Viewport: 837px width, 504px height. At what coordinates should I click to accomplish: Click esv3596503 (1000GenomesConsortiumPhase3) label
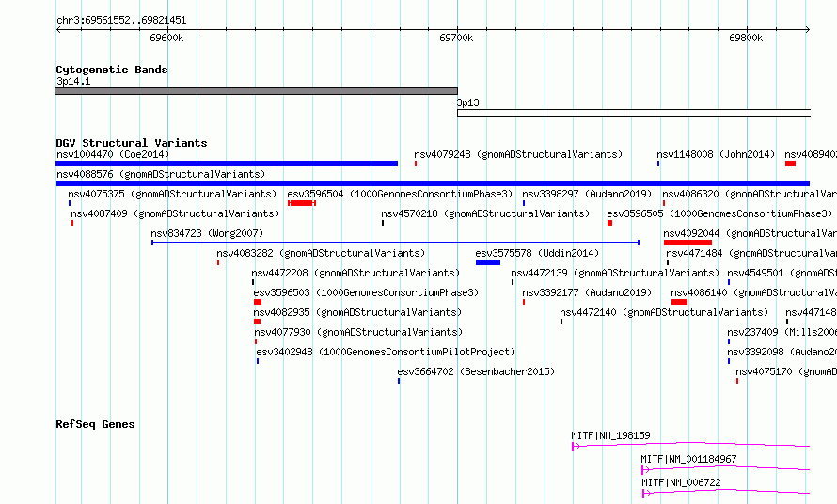(366, 292)
